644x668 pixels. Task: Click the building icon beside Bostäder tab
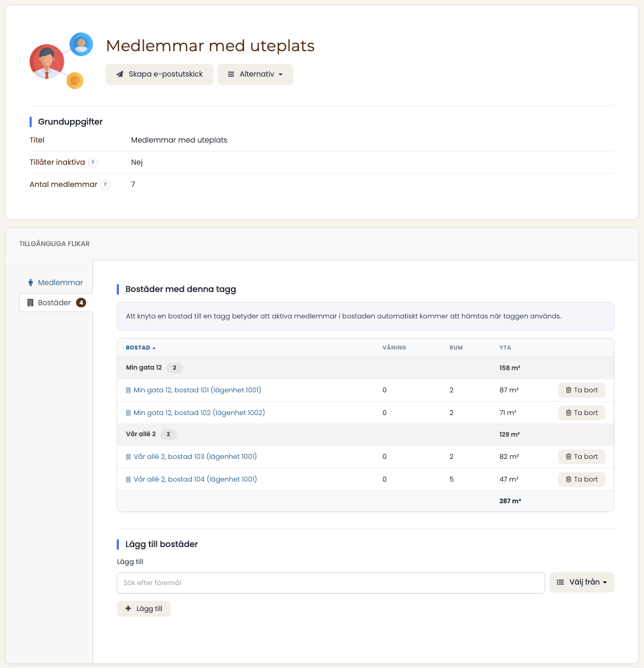(31, 303)
